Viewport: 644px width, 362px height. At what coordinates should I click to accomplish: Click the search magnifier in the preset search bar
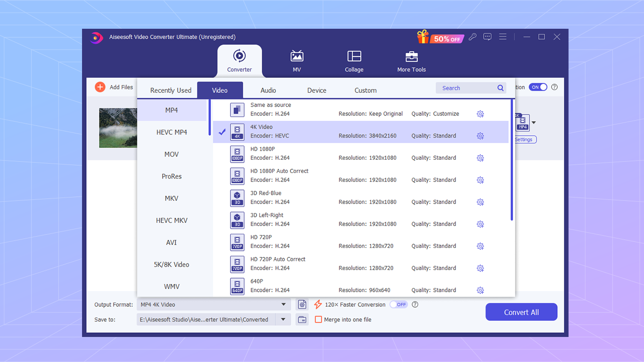500,88
